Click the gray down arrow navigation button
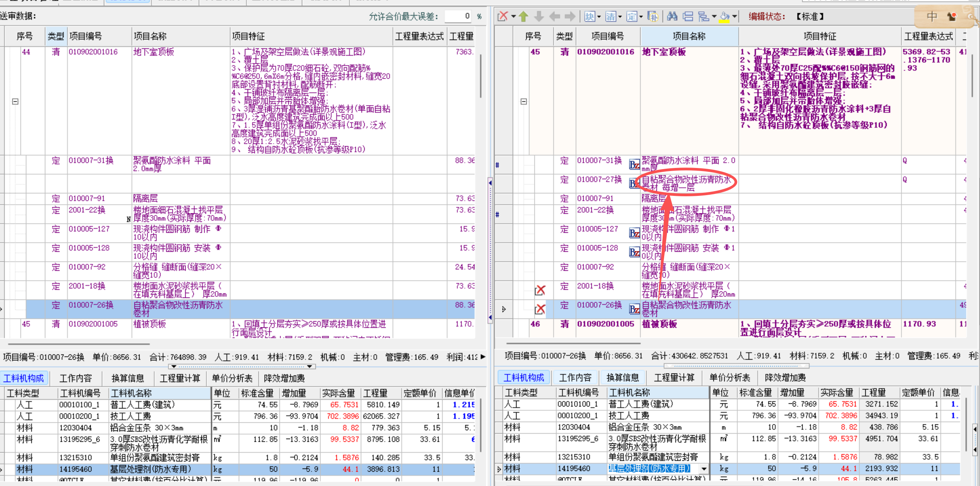980x486 pixels. pos(539,16)
